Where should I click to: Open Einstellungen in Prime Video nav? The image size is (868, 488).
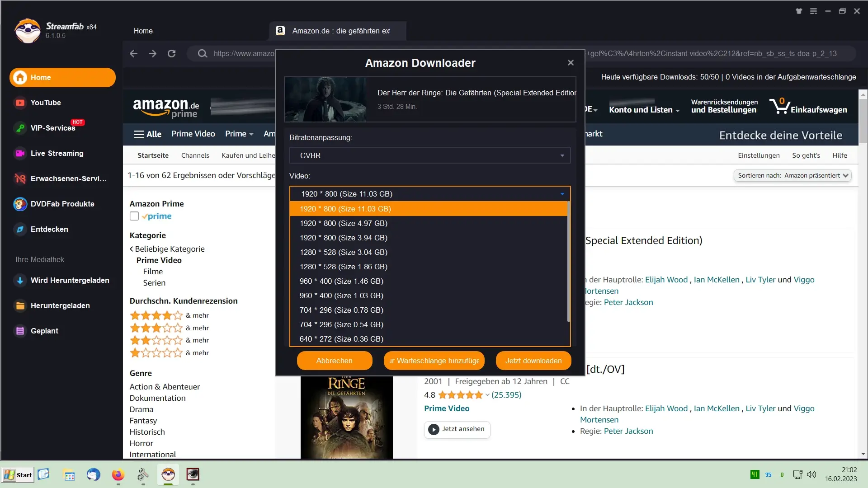(759, 155)
